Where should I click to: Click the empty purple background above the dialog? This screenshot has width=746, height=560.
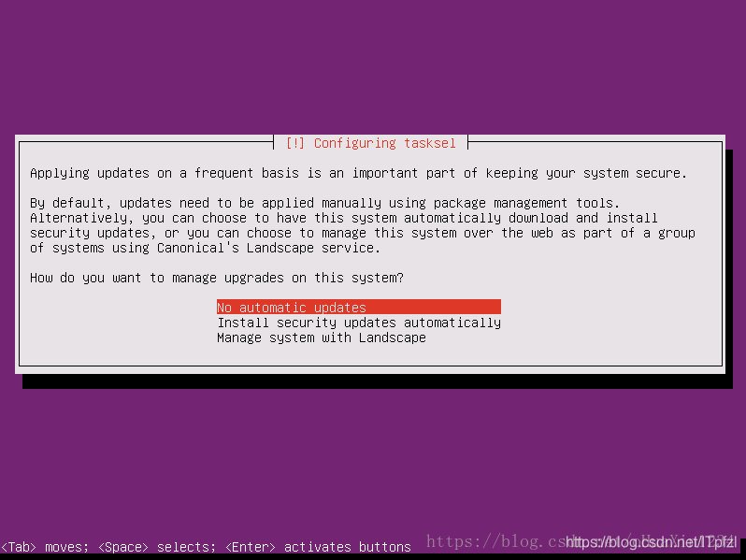373,66
